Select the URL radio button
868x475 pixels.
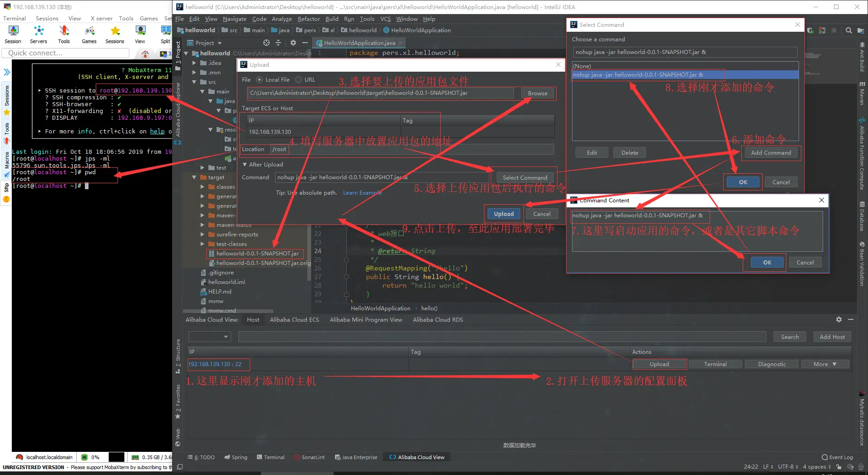point(298,80)
